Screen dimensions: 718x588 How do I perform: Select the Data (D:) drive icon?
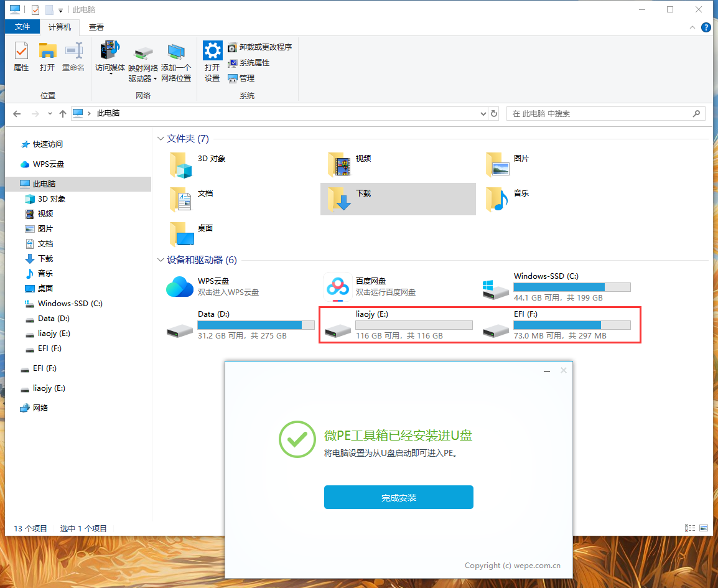(179, 330)
